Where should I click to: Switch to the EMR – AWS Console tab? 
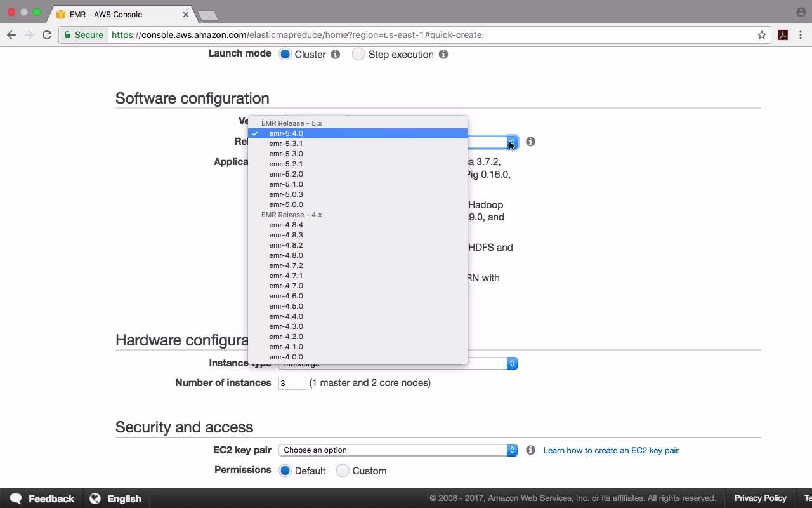pos(121,14)
